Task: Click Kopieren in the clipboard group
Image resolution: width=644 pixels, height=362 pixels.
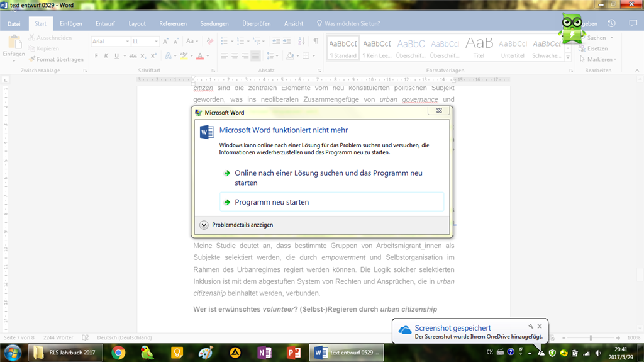Action: [x=43, y=48]
